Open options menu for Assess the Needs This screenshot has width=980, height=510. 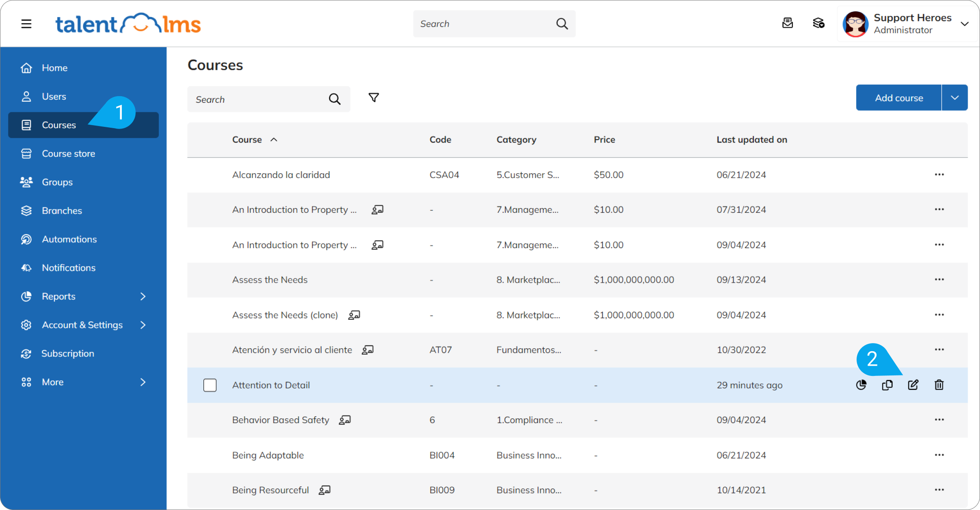coord(939,280)
